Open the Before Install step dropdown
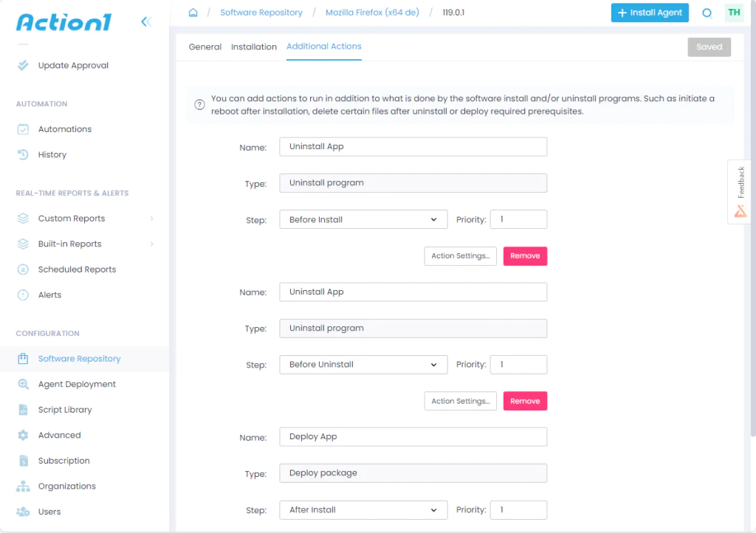 [x=363, y=219]
